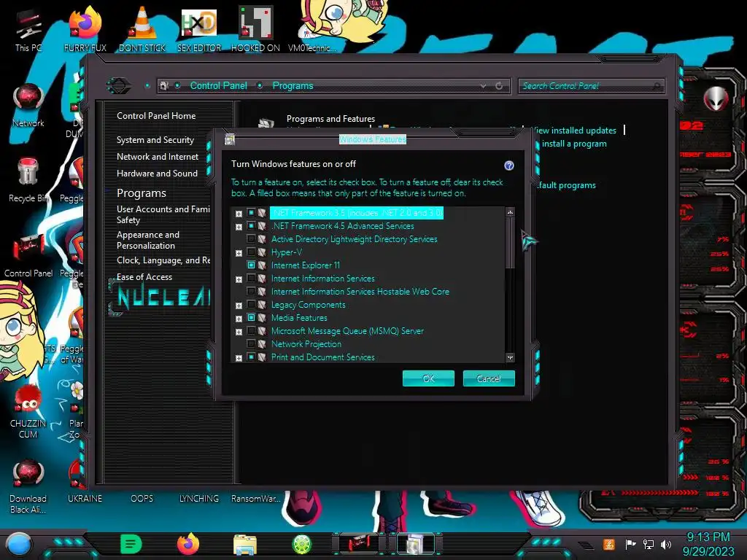The image size is (747, 560).
Task: Expand the Legacy Components node
Action: pyautogui.click(x=239, y=306)
